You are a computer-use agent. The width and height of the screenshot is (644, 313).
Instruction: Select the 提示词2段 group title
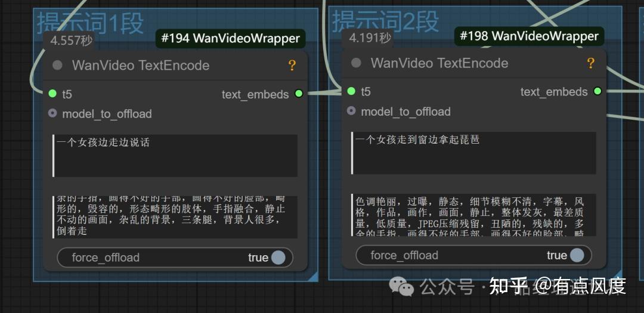point(385,21)
